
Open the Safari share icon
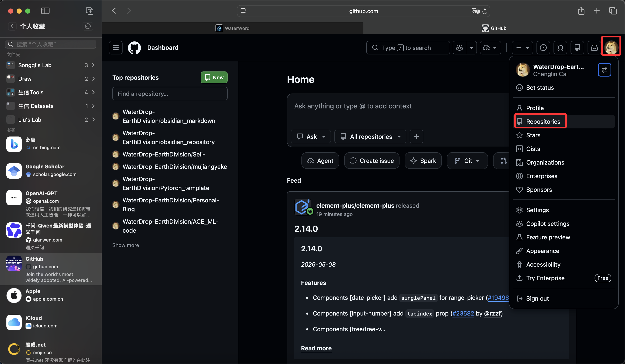pos(581,11)
